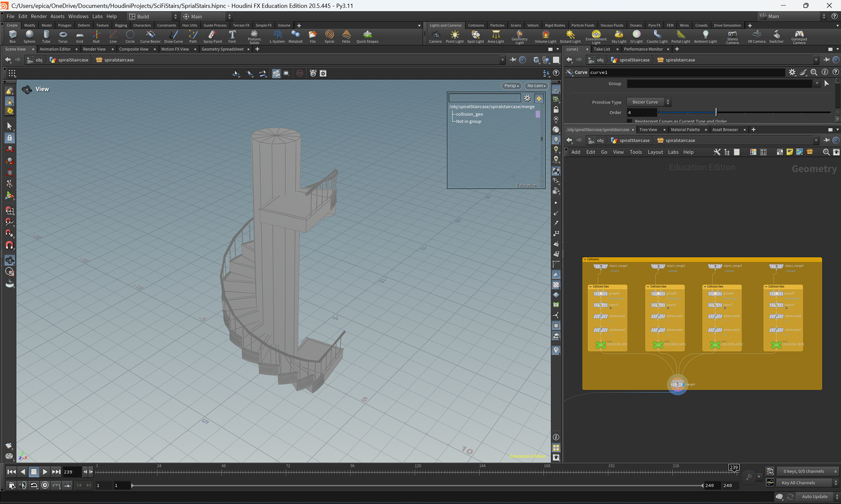This screenshot has height=504, width=841.
Task: Add a Torus from the shelf
Action: pyautogui.click(x=63, y=36)
